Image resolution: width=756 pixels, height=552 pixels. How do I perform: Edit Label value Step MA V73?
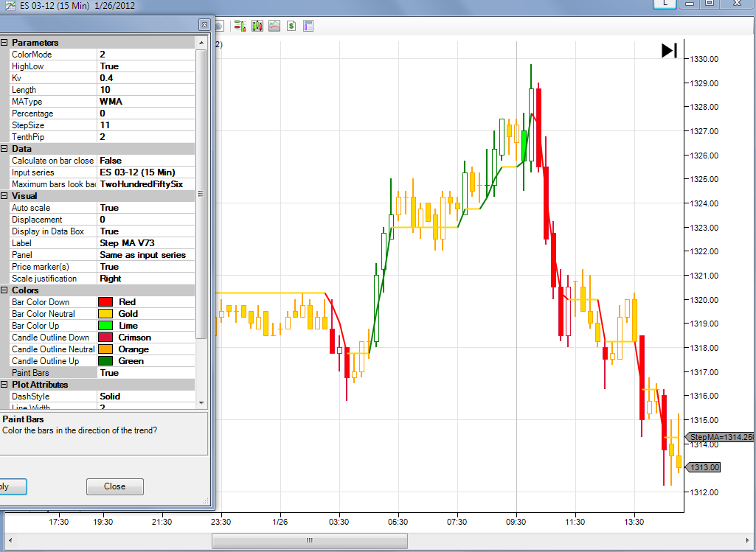(146, 243)
